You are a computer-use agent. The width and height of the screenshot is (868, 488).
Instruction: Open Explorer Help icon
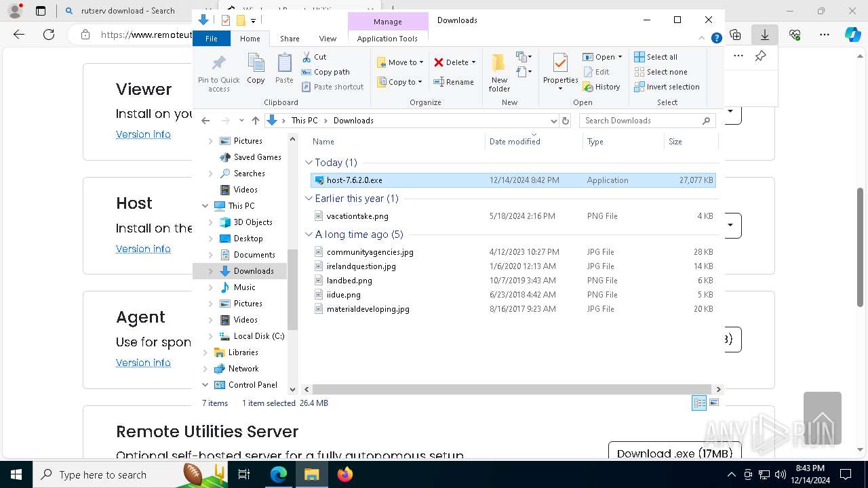click(x=716, y=39)
